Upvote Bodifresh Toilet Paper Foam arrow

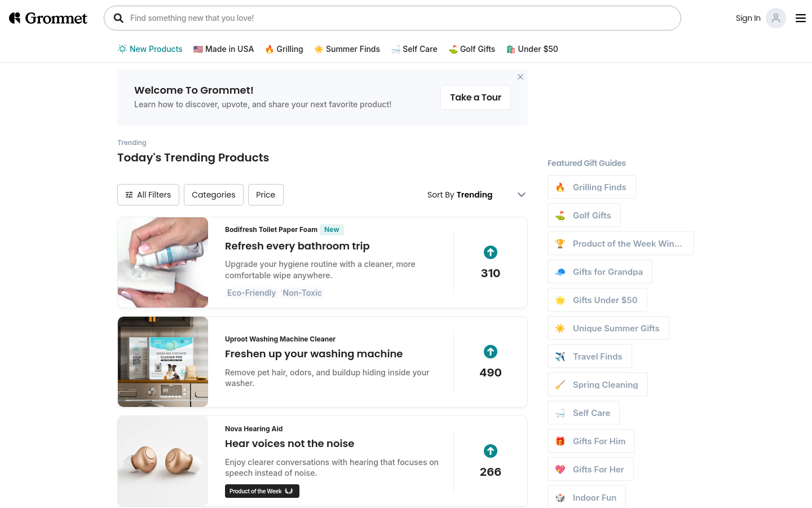(x=491, y=252)
